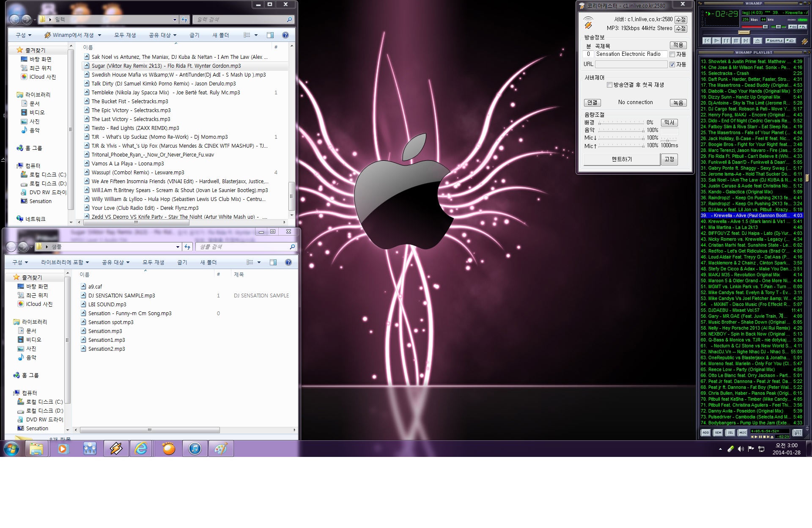Select playlist track 39 Krewella Alive
This screenshot has height=528, width=812.
[751, 215]
